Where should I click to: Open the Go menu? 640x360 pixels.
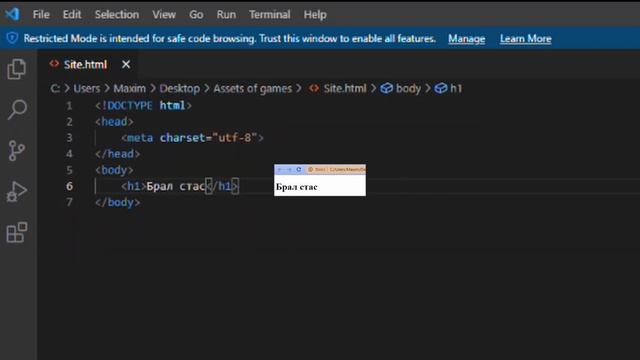[196, 15]
